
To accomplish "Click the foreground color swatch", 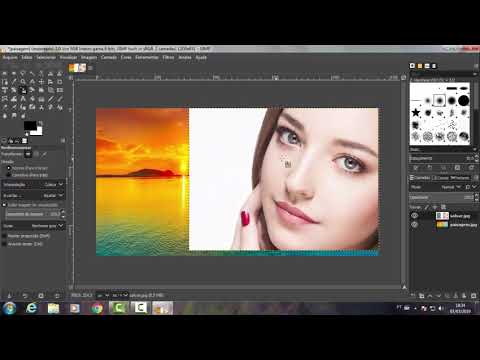I will (30, 126).
